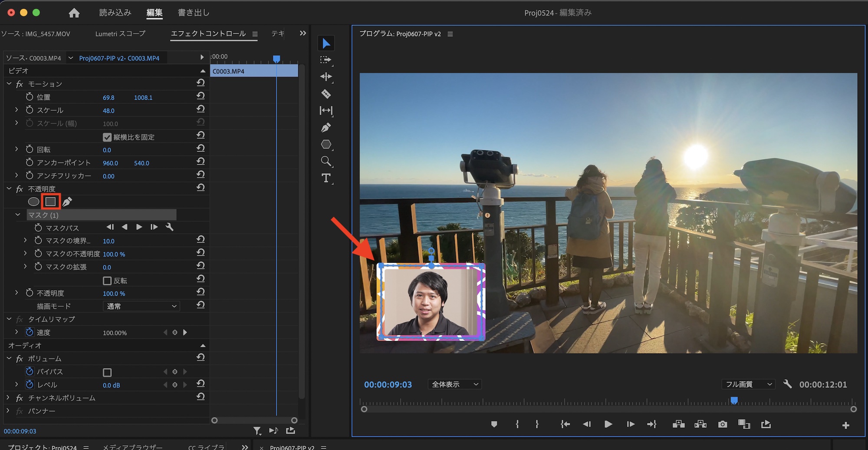
Task: Open Home screen via house icon
Action: click(74, 13)
